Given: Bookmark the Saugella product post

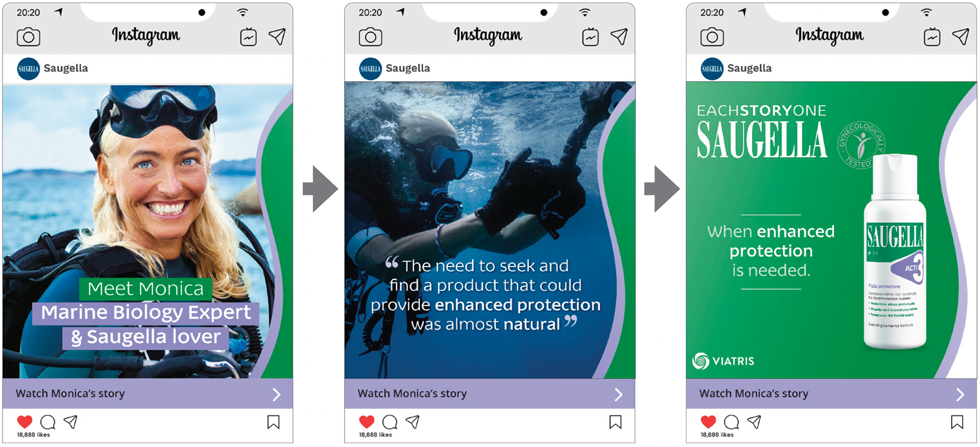Looking at the screenshot, I should [957, 422].
